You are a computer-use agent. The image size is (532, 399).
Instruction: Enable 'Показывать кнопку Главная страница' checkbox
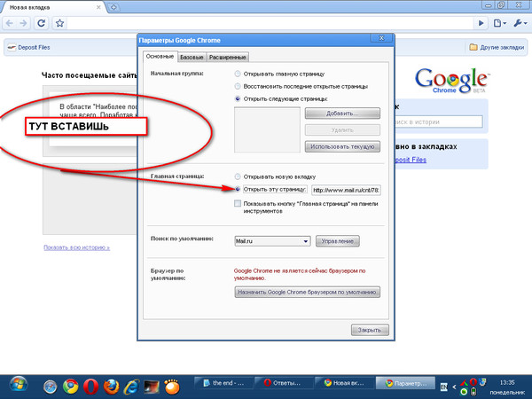238,203
